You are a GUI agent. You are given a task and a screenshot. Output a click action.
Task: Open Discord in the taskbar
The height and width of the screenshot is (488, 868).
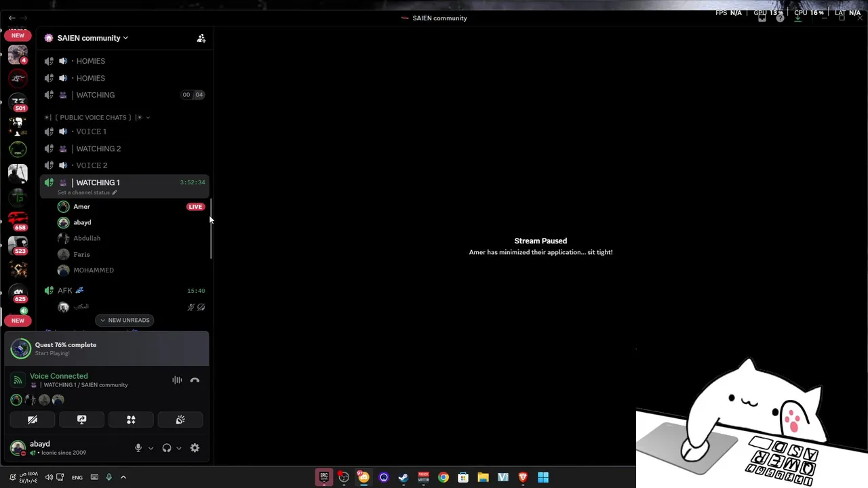pos(363,477)
